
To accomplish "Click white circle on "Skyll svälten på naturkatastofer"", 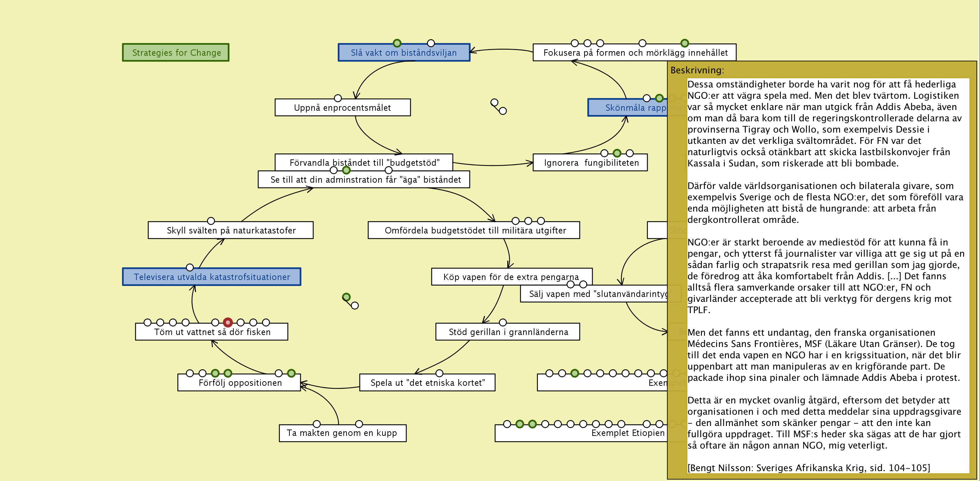I will click(x=211, y=221).
